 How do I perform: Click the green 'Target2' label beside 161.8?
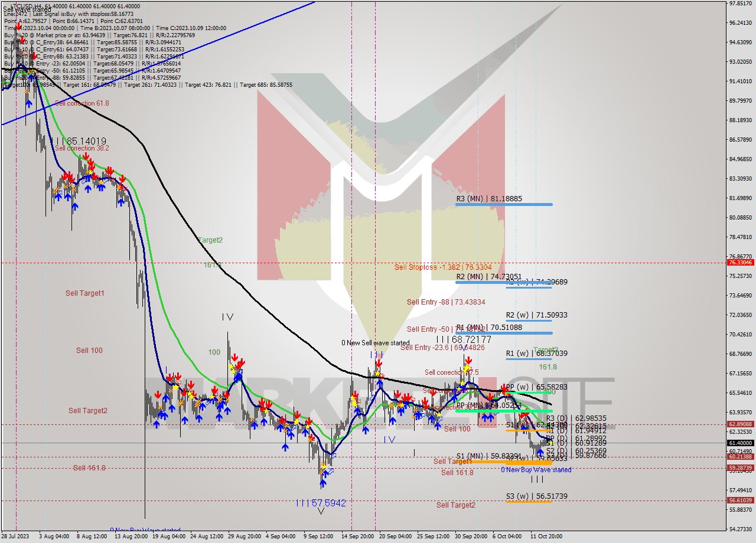click(x=210, y=240)
